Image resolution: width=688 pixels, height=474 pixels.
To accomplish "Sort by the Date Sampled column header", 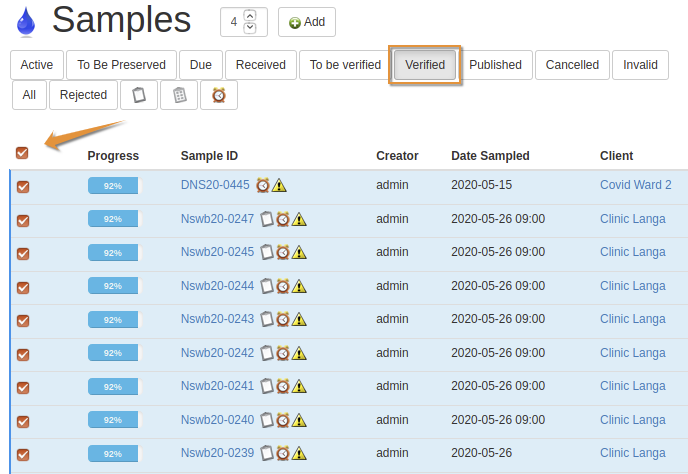I will 490,156.
